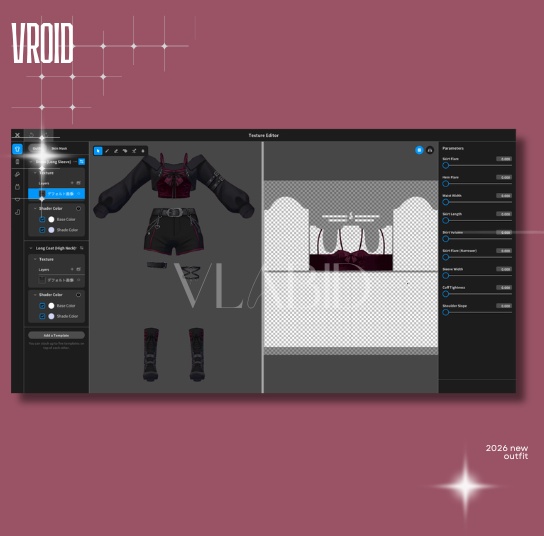The width and height of the screenshot is (544, 536).
Task: Open the fourth clothing category sidebar icon
Action: [17, 187]
